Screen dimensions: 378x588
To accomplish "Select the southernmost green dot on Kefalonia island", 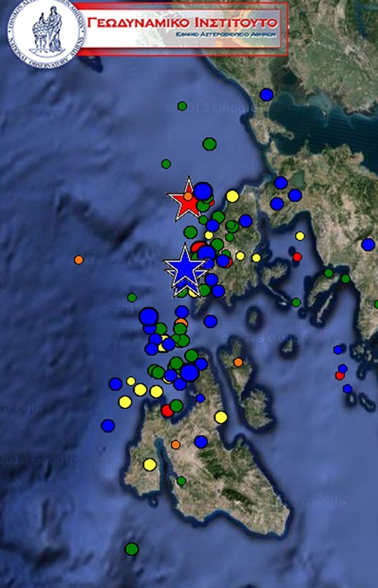I will click(x=182, y=481).
